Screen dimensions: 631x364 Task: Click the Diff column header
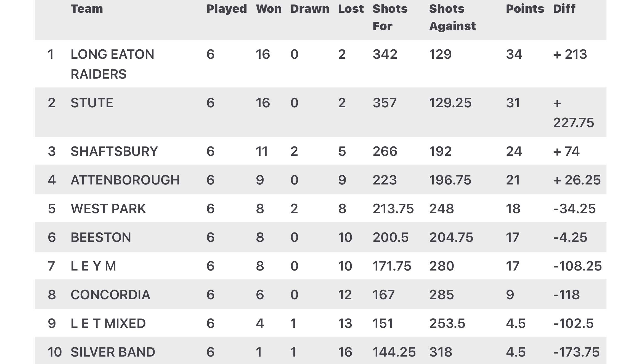(x=564, y=9)
